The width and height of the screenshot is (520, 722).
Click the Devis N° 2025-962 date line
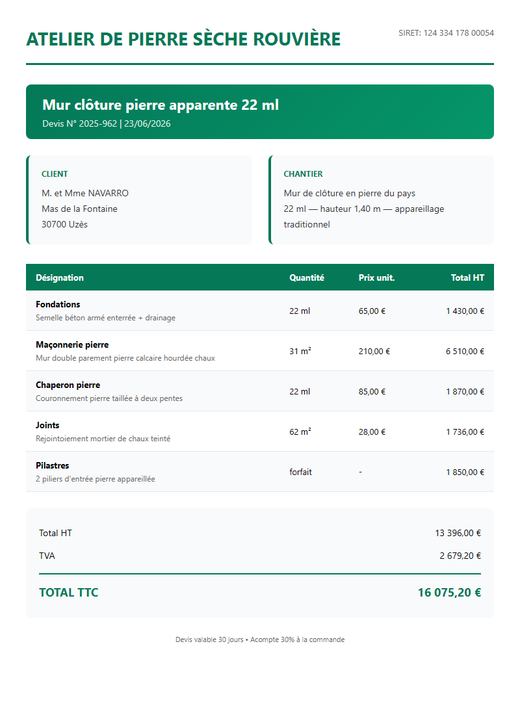106,123
